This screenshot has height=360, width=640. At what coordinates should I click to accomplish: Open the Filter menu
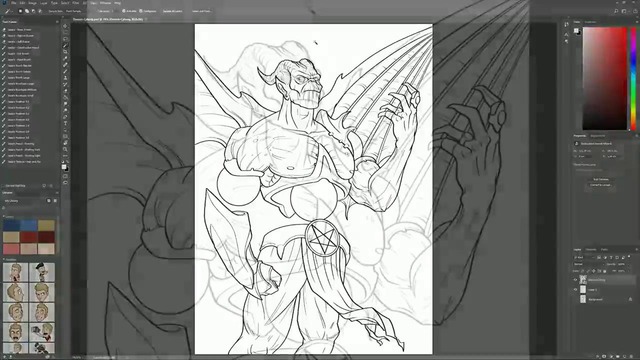(x=76, y=3)
